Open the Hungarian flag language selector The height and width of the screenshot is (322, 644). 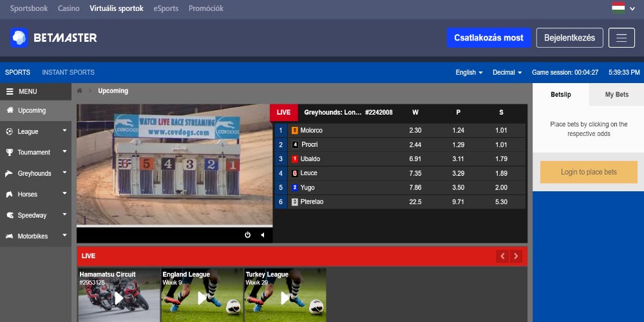[x=622, y=8]
